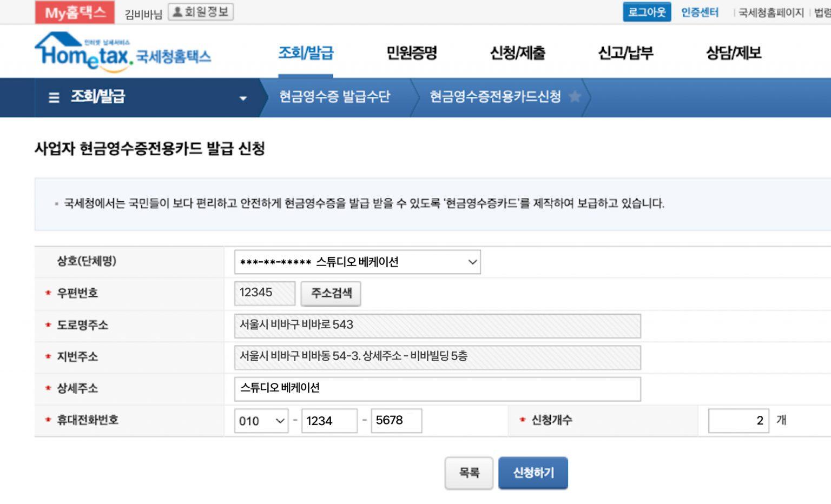
Task: Open the 인증센터 link
Action: click(700, 12)
